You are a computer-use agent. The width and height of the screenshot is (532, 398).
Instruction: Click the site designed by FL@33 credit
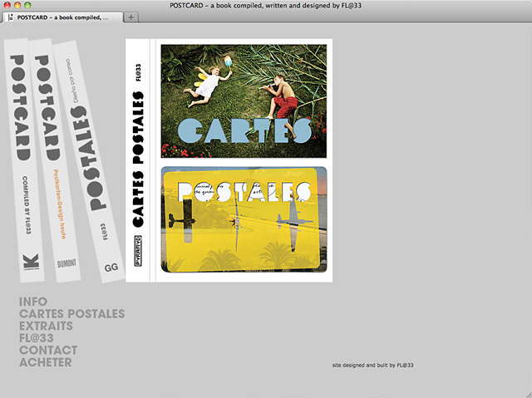373,365
